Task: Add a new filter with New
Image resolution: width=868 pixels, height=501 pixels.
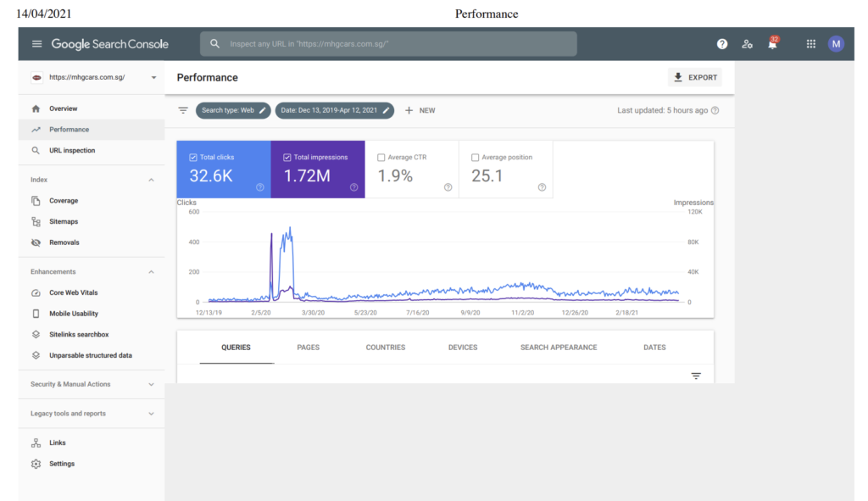Action: pyautogui.click(x=420, y=110)
